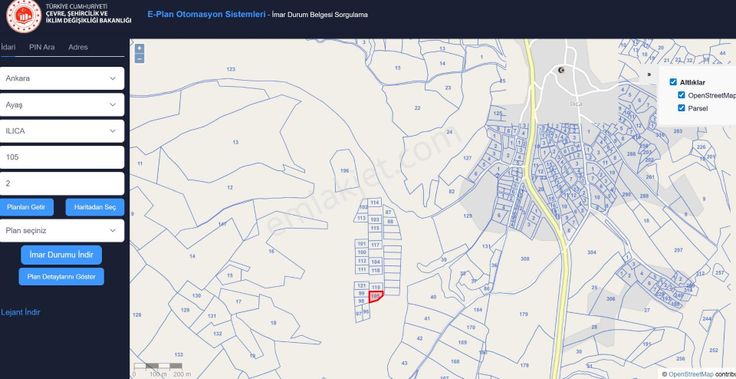The height and width of the screenshot is (379, 736).
Task: Click İmar Durumu İndir button
Action: (x=61, y=255)
